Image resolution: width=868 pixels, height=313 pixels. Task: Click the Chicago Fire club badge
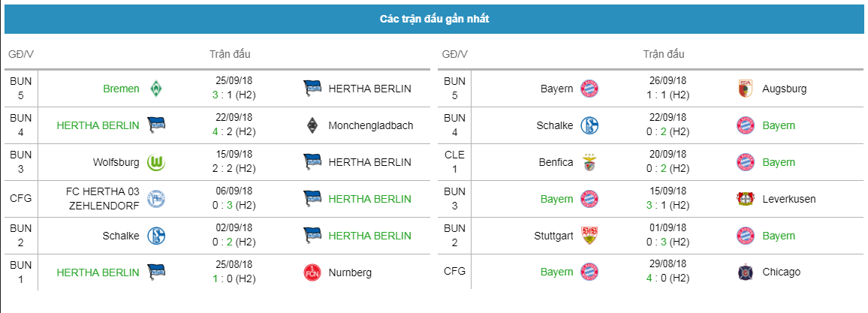[746, 272]
